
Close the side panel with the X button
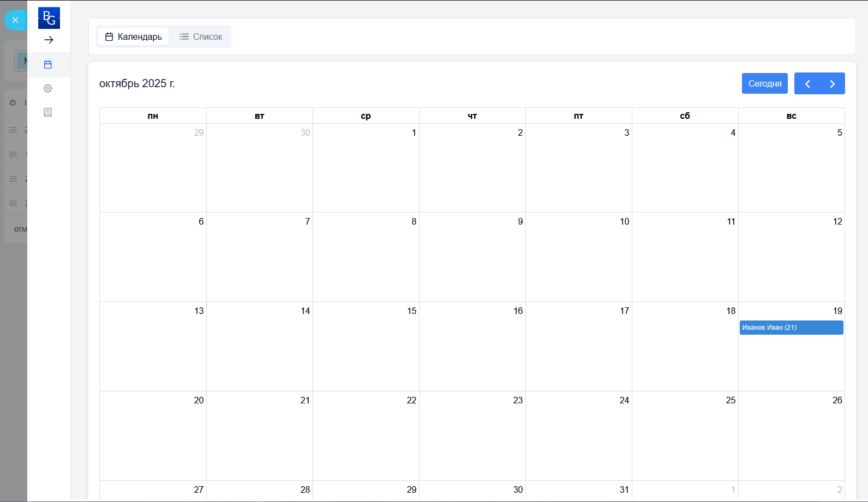click(15, 20)
